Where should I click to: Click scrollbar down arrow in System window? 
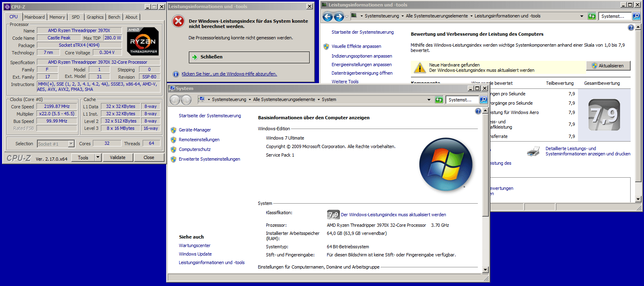pos(486,269)
